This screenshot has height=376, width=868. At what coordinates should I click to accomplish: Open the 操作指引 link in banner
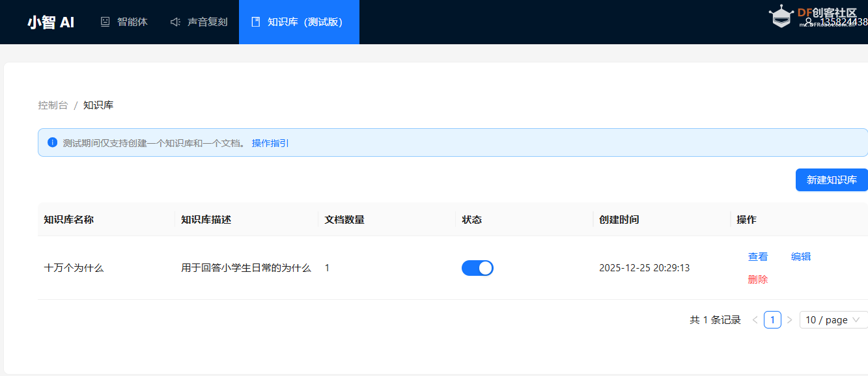point(270,142)
